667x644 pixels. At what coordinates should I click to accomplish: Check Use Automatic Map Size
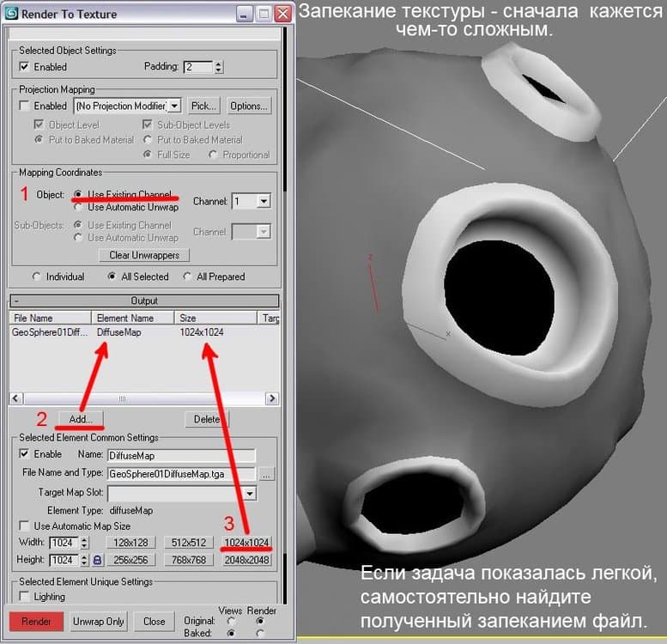tap(24, 526)
